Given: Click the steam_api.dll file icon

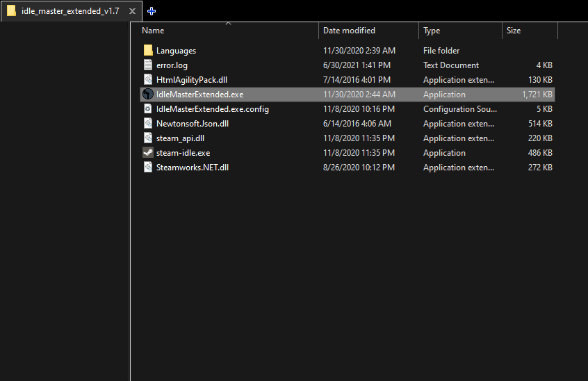Looking at the screenshot, I should [148, 138].
